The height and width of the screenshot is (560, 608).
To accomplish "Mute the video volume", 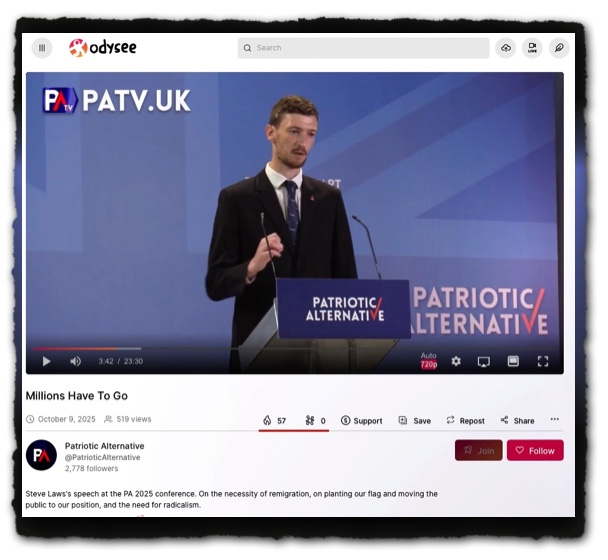I will tap(75, 361).
